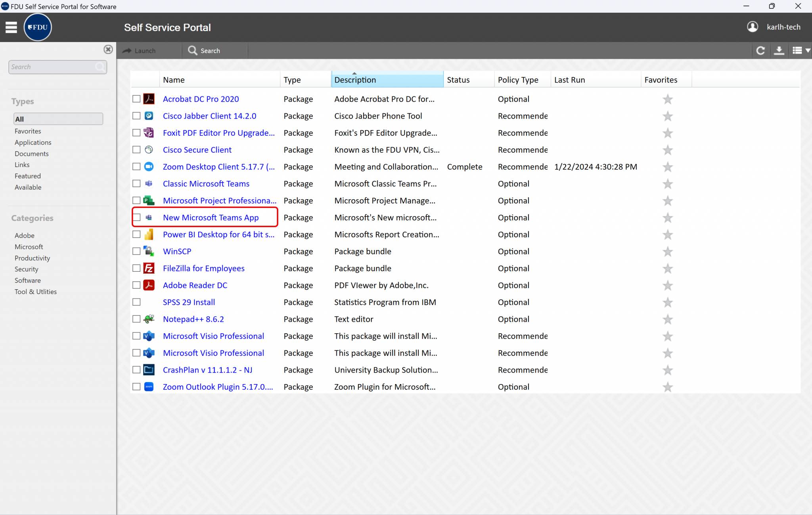The image size is (812, 515).
Task: Close the sidebar panel with X icon
Action: click(108, 50)
